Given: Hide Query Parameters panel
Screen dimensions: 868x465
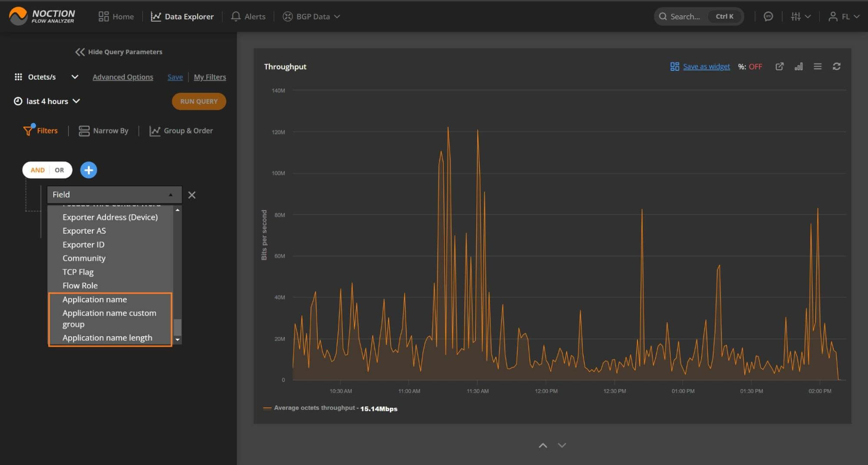Looking at the screenshot, I should point(119,52).
